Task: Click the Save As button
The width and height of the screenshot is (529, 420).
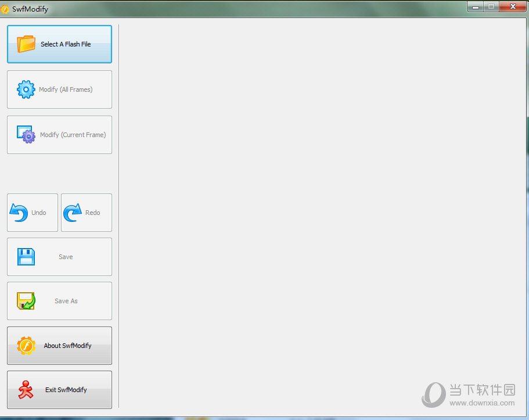Action: [x=59, y=301]
